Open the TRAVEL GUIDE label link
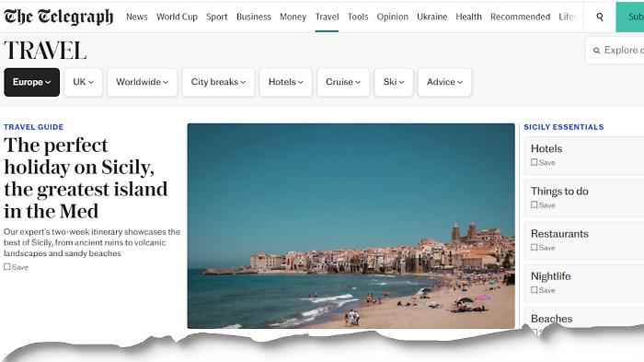This screenshot has height=362, width=644. tap(34, 127)
